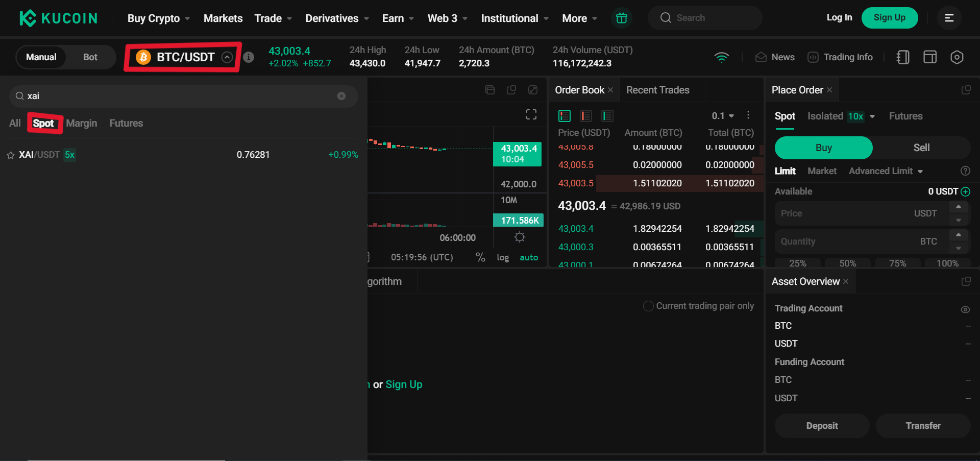This screenshot has width=980, height=461.
Task: Close the Order Book tab
Action: (610, 90)
